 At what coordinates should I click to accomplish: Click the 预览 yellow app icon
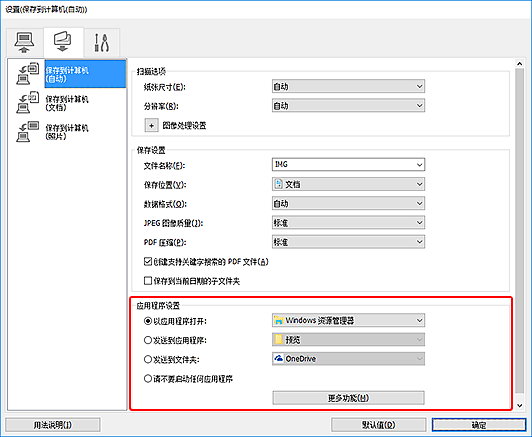click(279, 340)
